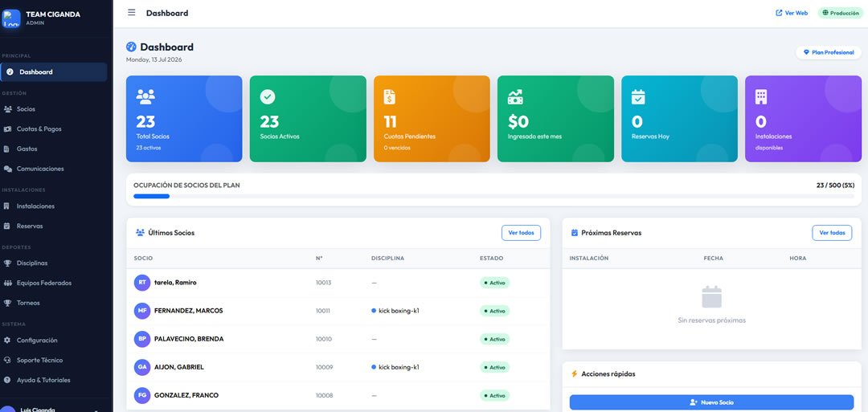Screen dimensions: 868x412
Task: Click Ver todas in Próximas Reservas
Action: pyautogui.click(x=832, y=233)
